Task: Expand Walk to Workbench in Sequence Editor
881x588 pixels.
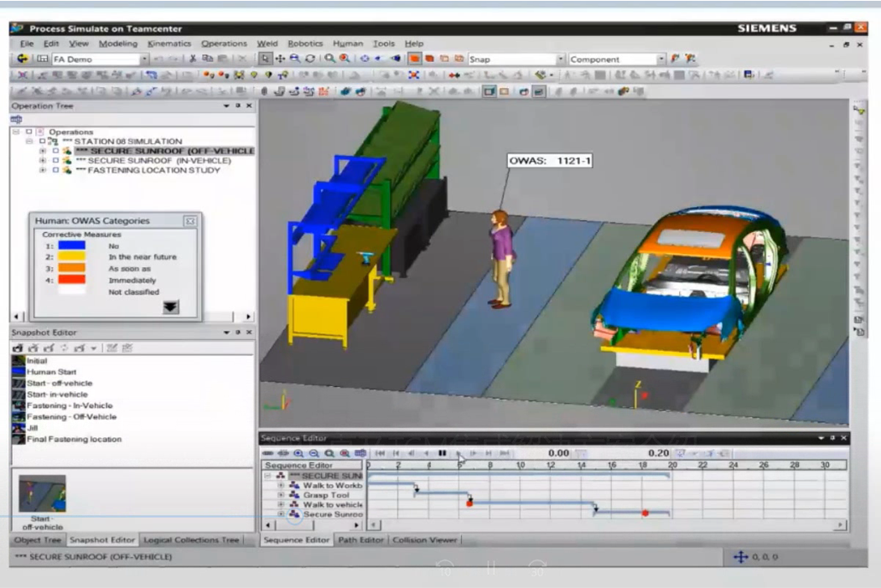Action: click(281, 486)
